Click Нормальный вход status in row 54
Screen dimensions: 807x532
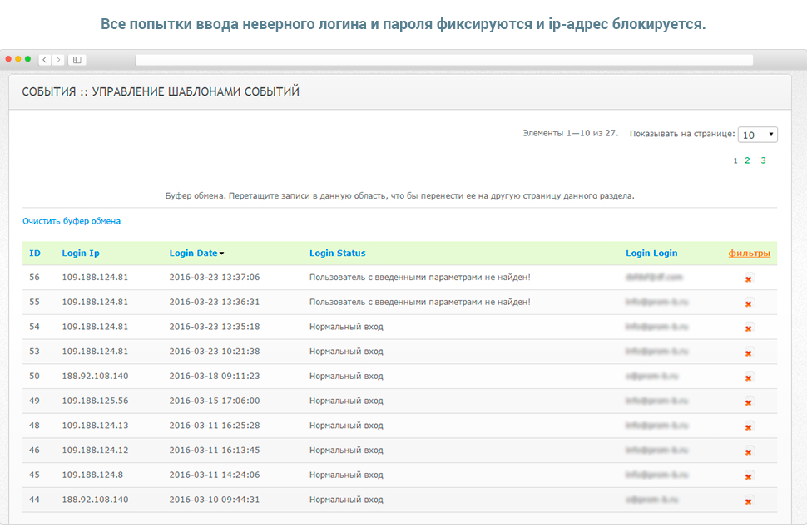click(x=346, y=327)
